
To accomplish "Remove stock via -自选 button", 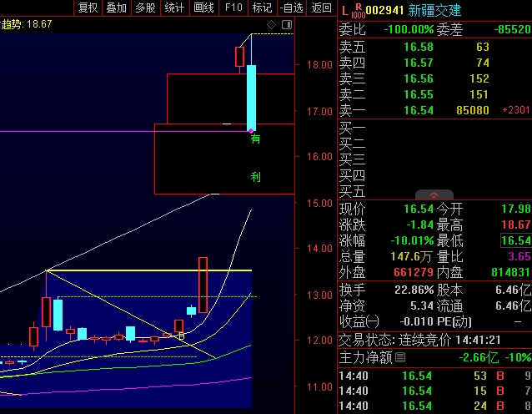I will click(x=292, y=8).
